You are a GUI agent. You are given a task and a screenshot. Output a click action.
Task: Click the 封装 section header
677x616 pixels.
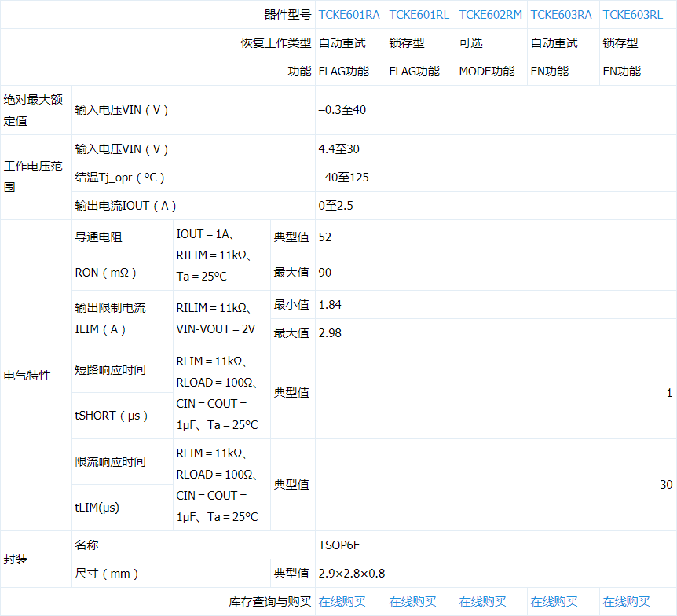[35, 559]
